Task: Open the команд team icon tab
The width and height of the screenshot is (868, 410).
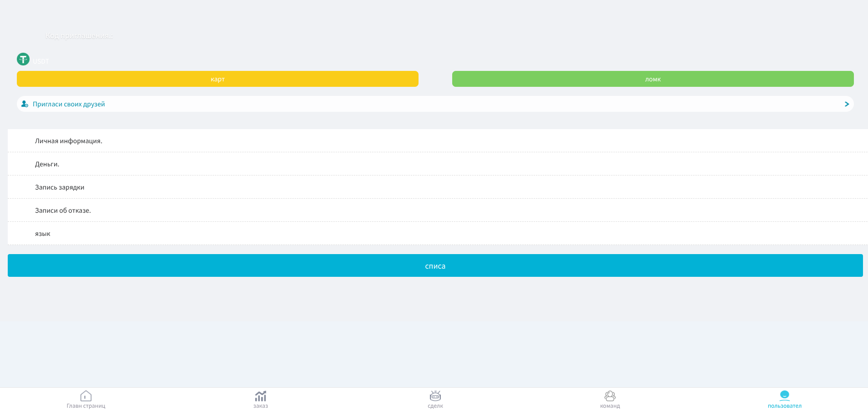Action: (610, 396)
